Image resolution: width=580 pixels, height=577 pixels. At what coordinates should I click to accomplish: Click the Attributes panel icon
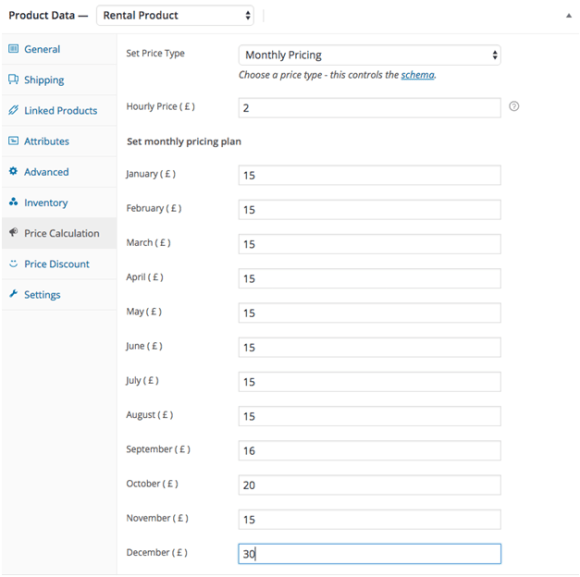coord(13,141)
